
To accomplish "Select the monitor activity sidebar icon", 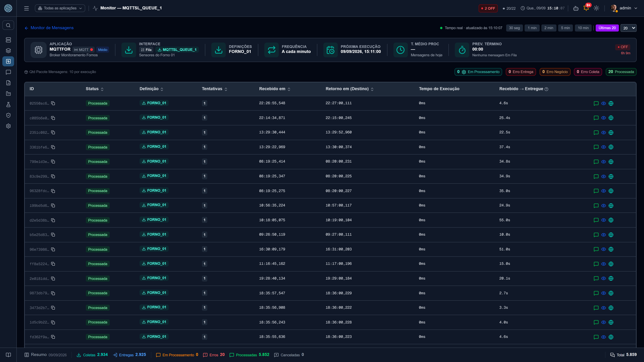I will coord(8,61).
